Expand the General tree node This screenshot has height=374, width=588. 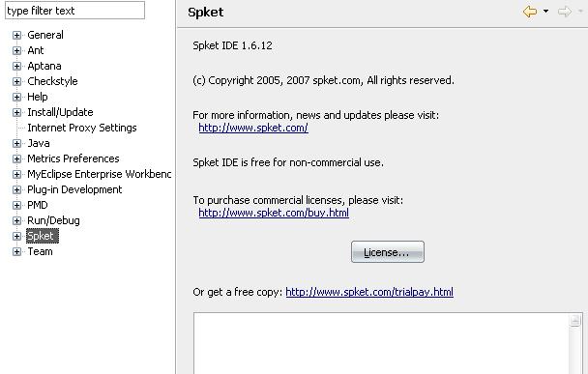point(16,35)
